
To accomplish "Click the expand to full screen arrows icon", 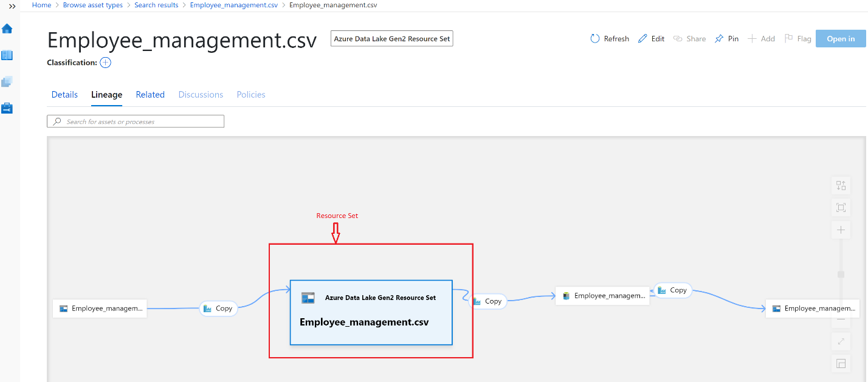I will [841, 341].
